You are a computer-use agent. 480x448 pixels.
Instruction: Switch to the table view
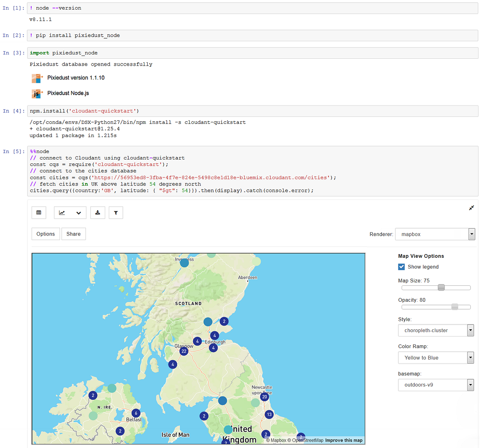pos(38,212)
